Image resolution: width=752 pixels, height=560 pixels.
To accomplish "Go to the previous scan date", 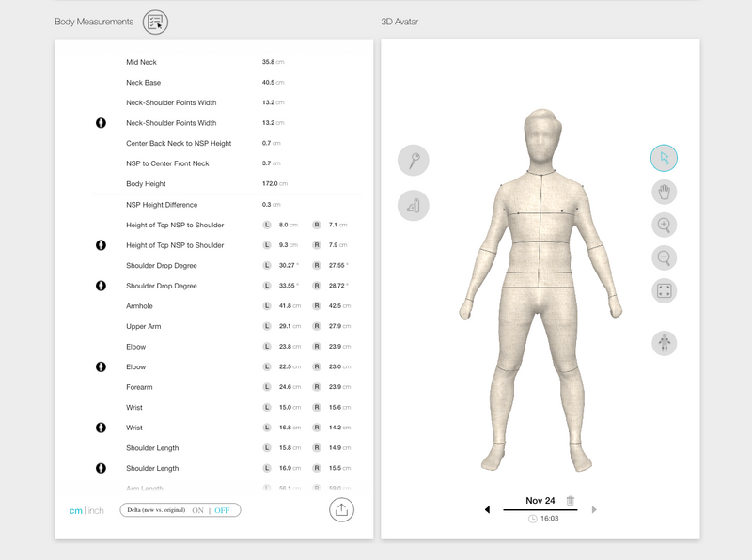I will point(487,510).
